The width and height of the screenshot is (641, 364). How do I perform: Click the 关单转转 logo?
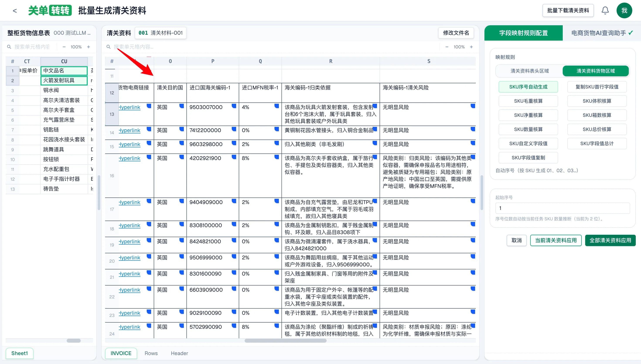50,10
